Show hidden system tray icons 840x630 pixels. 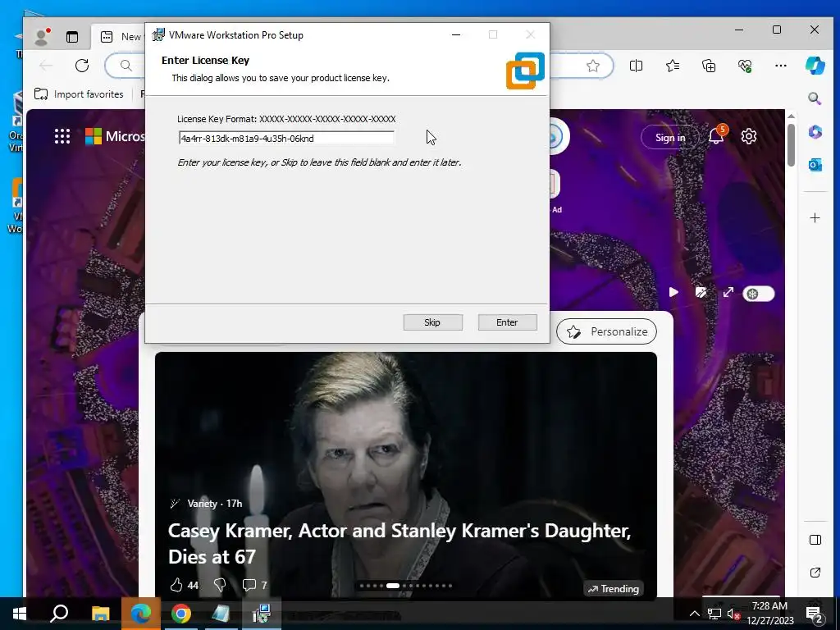tap(694, 614)
